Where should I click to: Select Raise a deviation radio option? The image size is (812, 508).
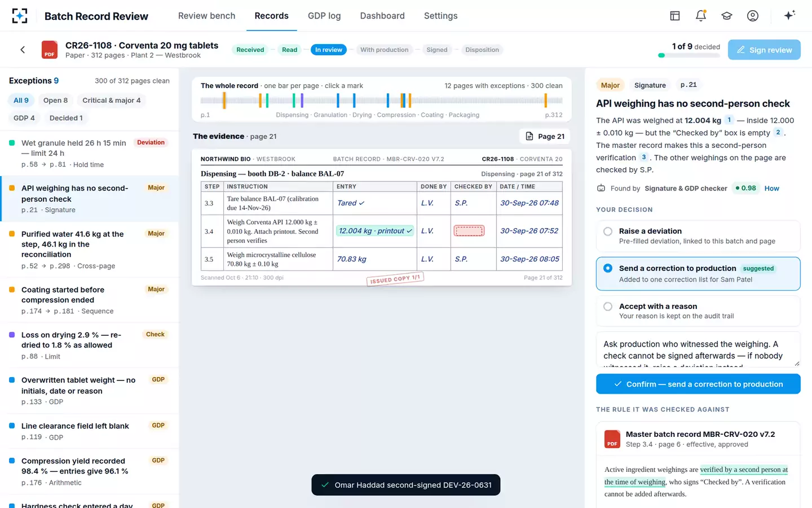(x=608, y=231)
